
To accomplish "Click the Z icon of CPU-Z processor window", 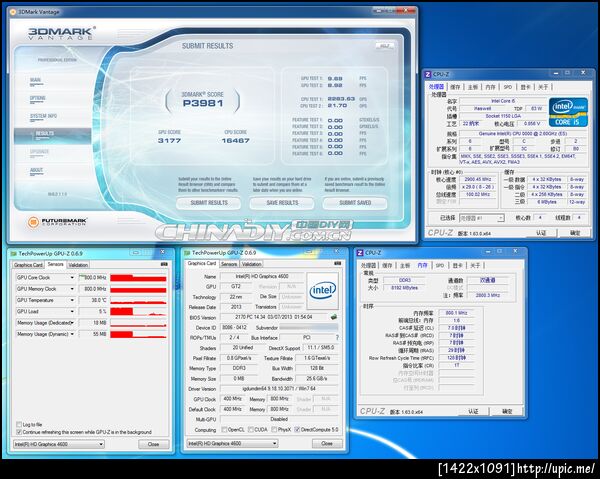I will pos(428,74).
